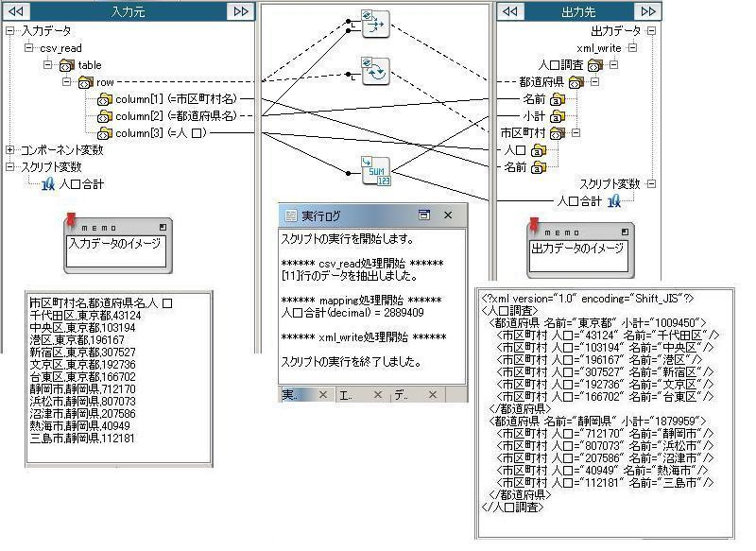The width and height of the screenshot is (756, 551).
Task: Collapse the table node in input tree
Action: [x=47, y=64]
